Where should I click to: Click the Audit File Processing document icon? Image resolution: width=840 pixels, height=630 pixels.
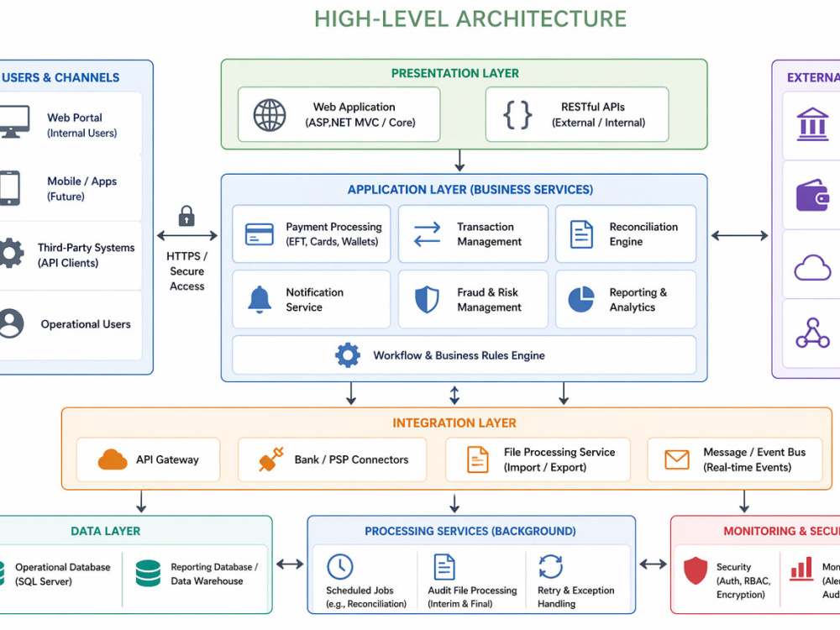point(444,567)
